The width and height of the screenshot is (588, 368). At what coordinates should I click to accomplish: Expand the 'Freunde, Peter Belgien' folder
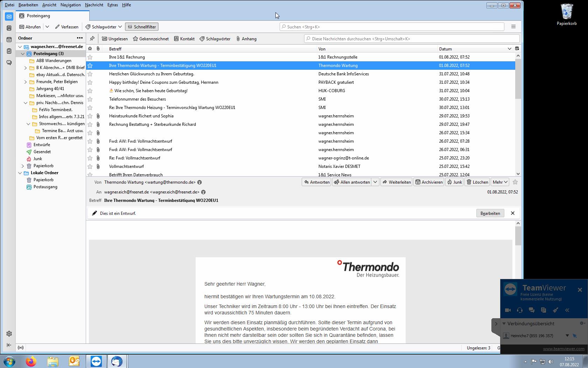pyautogui.click(x=26, y=82)
